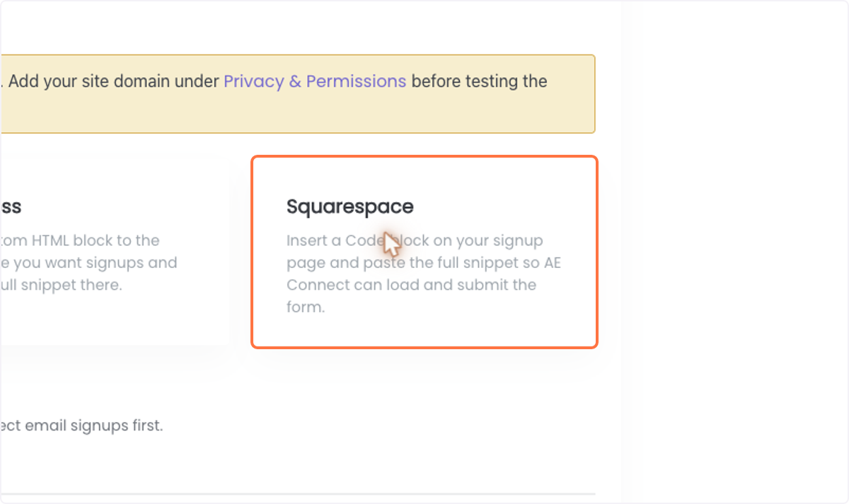849x504 pixels.
Task: Click the Squarespace heading text
Action: pyautogui.click(x=350, y=206)
